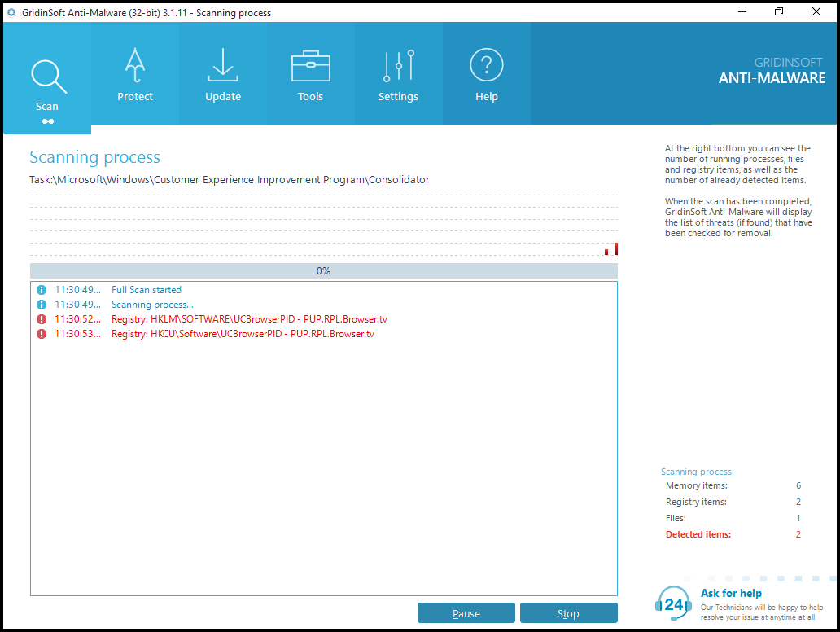Click the Our Technicians help description text
Viewport: 840px width, 632px height.
pyautogui.click(x=762, y=612)
